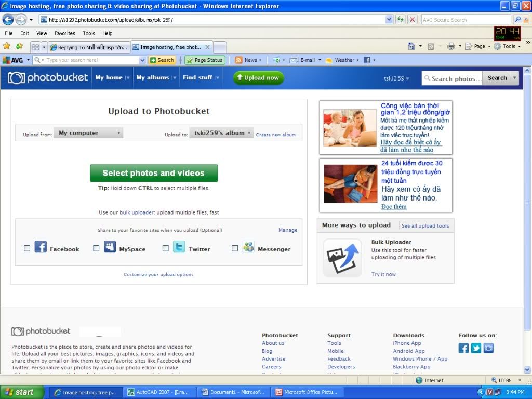Click the RSS feeds icon in the command bar

click(431, 46)
